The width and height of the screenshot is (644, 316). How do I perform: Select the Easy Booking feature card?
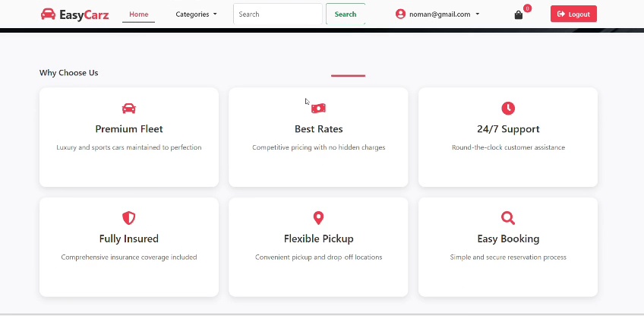tap(508, 247)
